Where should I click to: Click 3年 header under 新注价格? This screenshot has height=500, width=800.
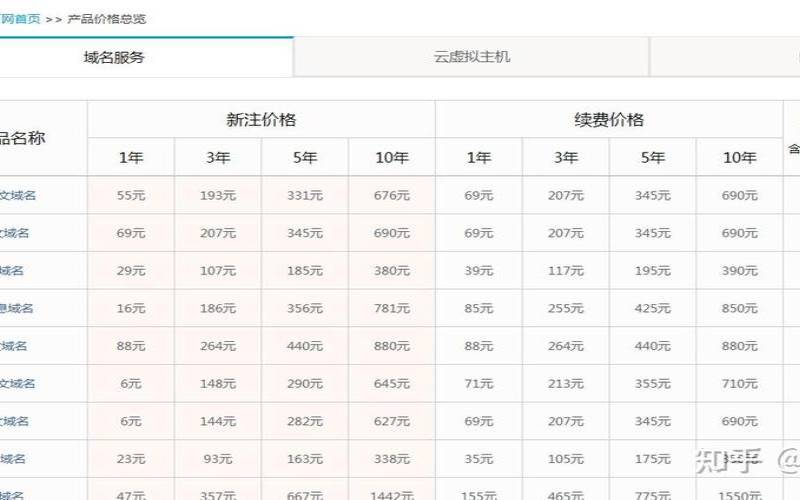point(218,158)
